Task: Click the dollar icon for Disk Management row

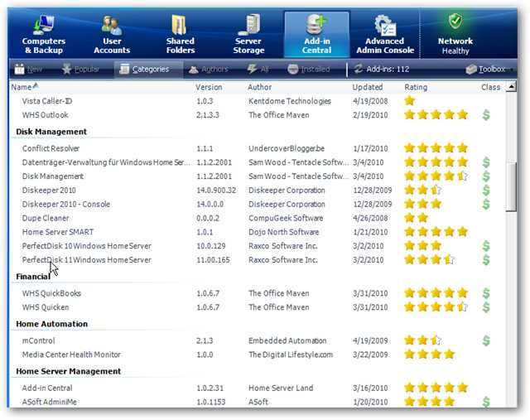Action: pos(486,176)
